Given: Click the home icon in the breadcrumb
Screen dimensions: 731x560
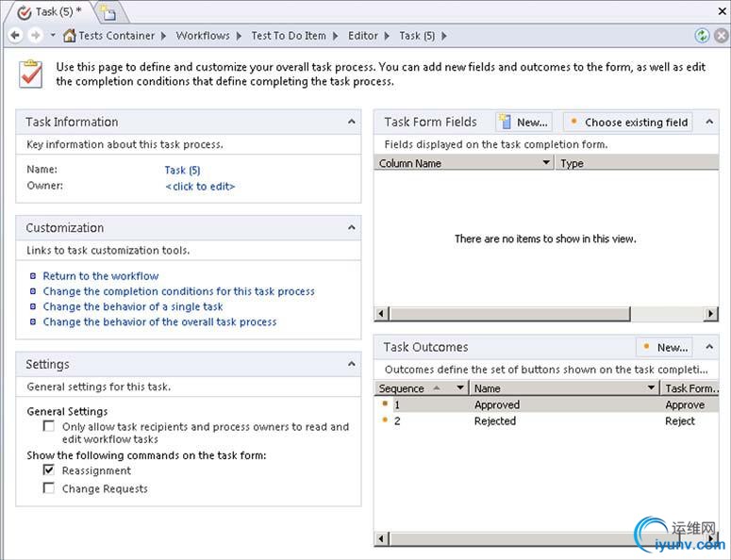Looking at the screenshot, I should (x=69, y=36).
